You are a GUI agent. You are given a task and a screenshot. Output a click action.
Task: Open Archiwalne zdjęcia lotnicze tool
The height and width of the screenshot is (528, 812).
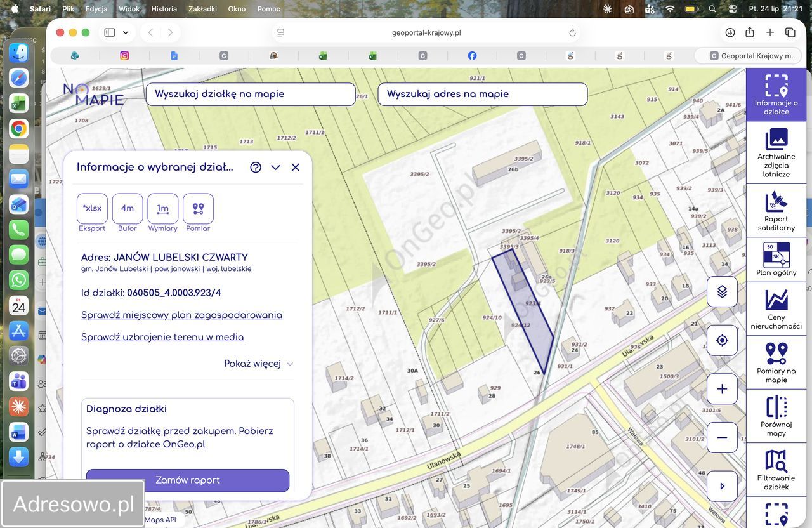click(776, 153)
